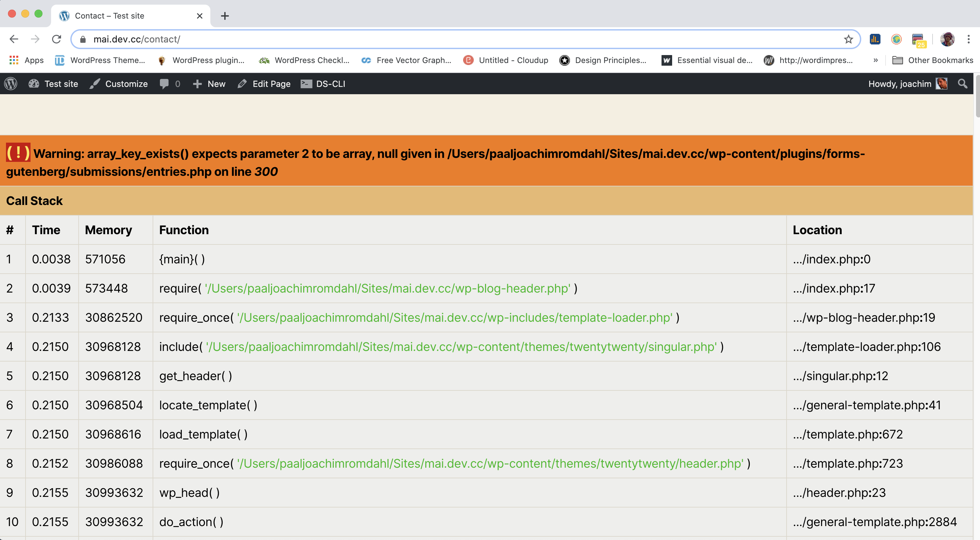
Task: Open the Howdy, joachim account menu
Action: pyautogui.click(x=907, y=84)
